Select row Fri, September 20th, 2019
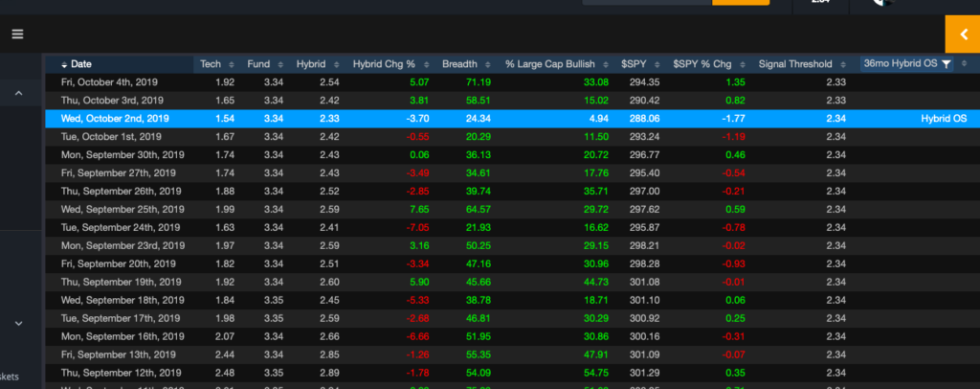The image size is (980, 389). [x=512, y=263]
